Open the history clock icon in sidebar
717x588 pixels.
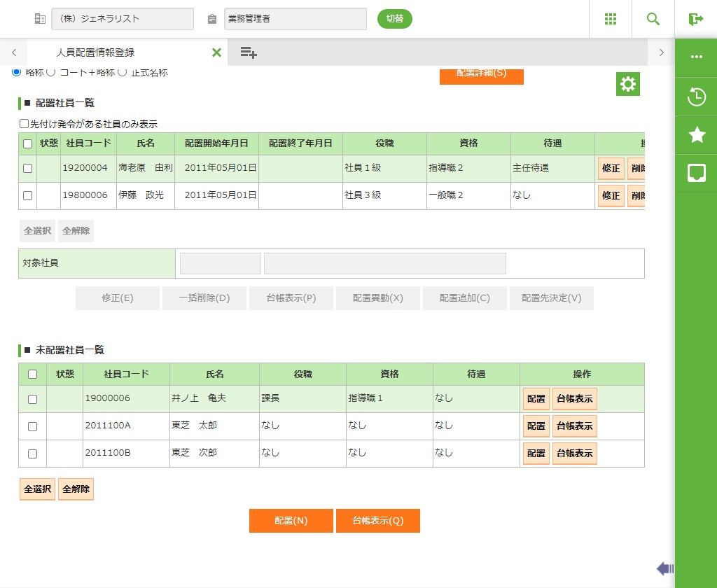click(697, 97)
